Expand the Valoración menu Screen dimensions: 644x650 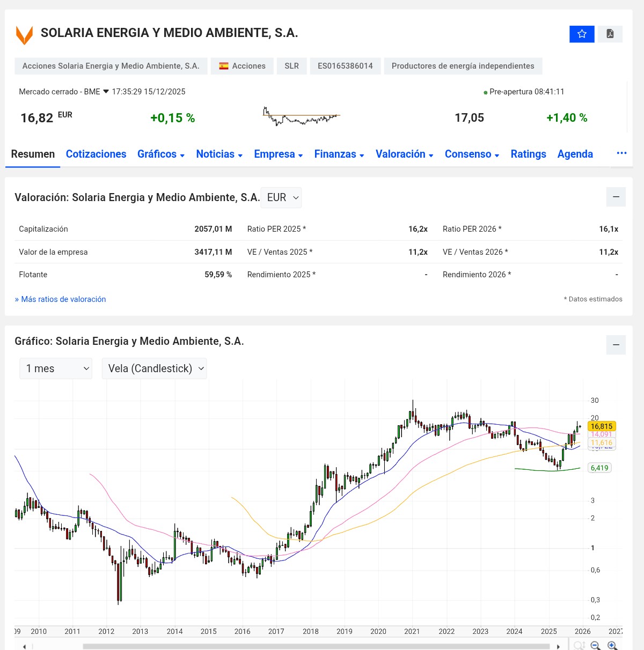[x=405, y=154]
